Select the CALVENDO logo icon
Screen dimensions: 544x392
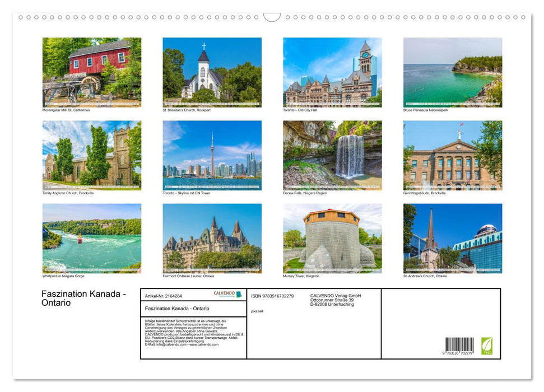pos(224,293)
